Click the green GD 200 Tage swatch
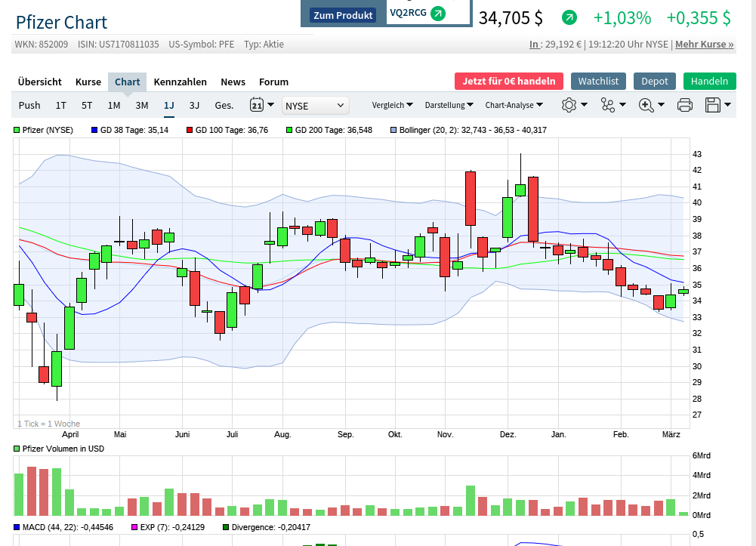 289,130
